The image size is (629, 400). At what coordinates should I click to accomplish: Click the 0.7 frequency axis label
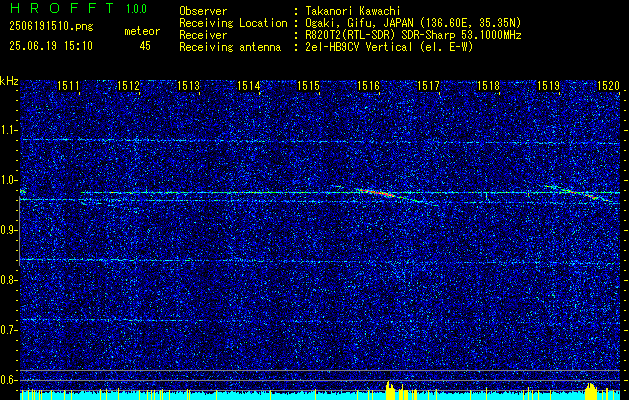point(8,330)
